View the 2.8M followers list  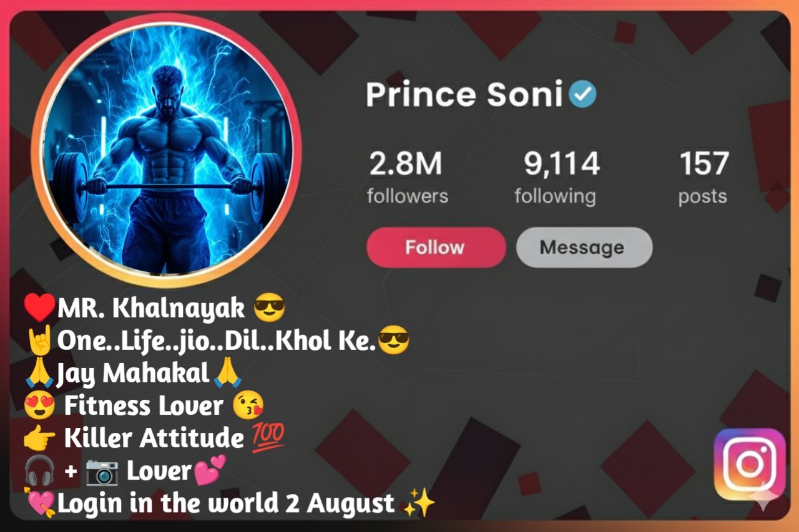click(x=407, y=178)
